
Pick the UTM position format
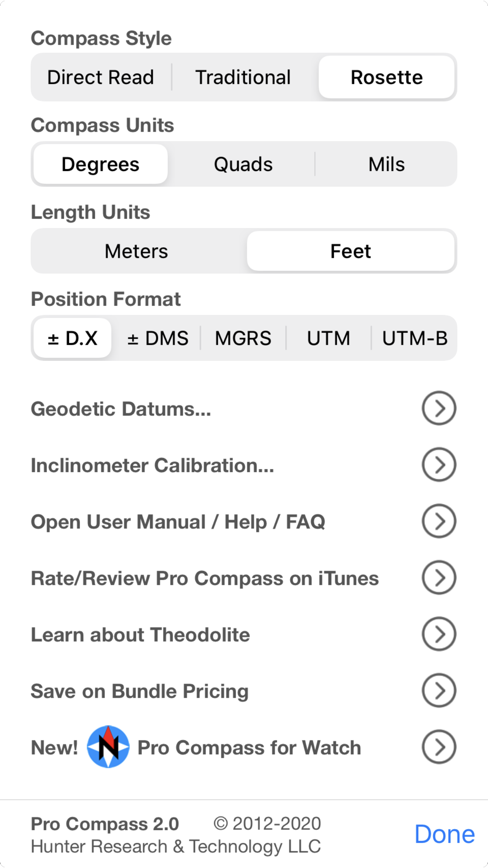tap(328, 338)
